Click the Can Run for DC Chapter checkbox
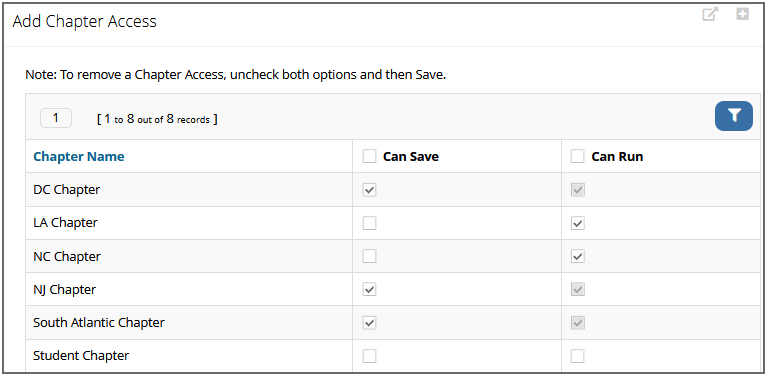The image size is (767, 376). [578, 190]
